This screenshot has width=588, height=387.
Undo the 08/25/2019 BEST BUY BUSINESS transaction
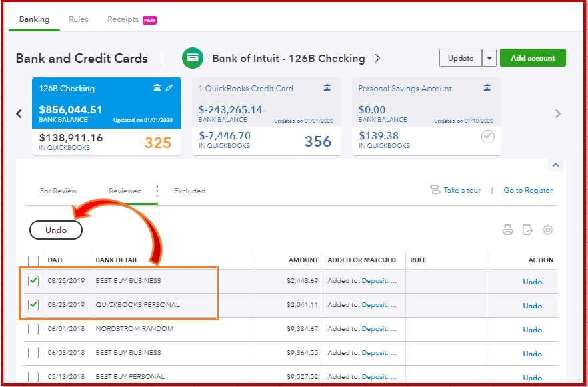533,282
